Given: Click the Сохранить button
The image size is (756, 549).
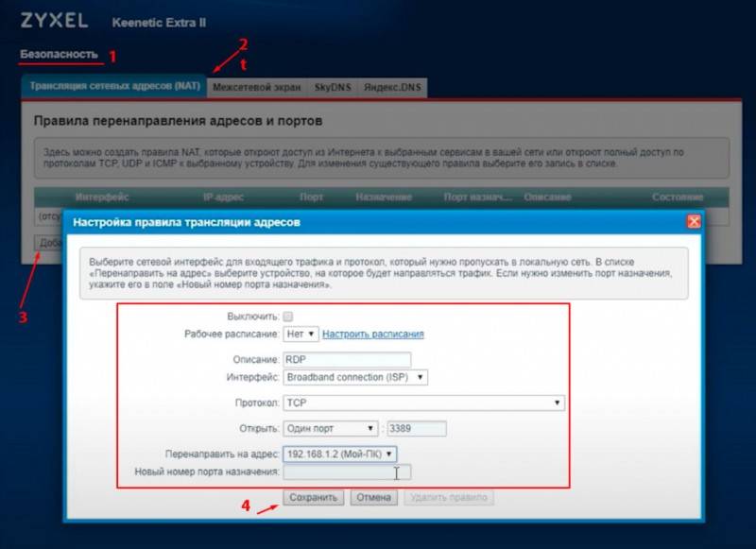Looking at the screenshot, I should tap(314, 497).
